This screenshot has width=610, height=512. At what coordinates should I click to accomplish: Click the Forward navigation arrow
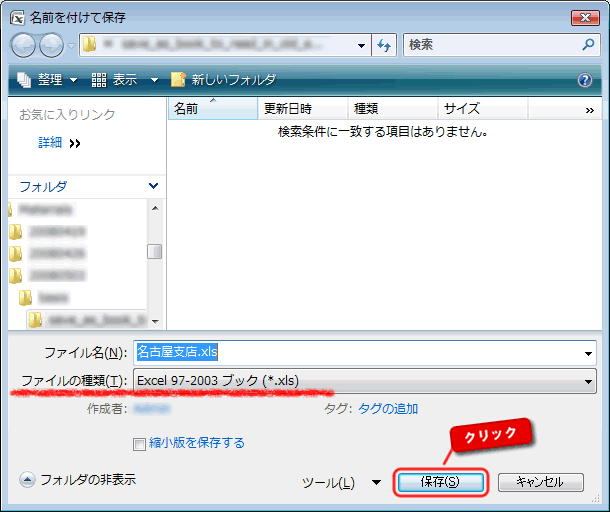[52, 45]
